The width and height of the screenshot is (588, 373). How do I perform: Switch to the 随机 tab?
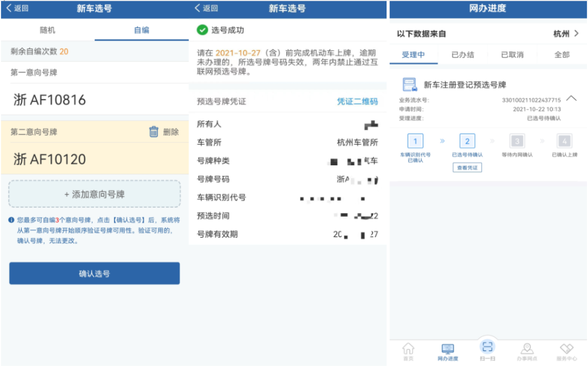point(47,30)
